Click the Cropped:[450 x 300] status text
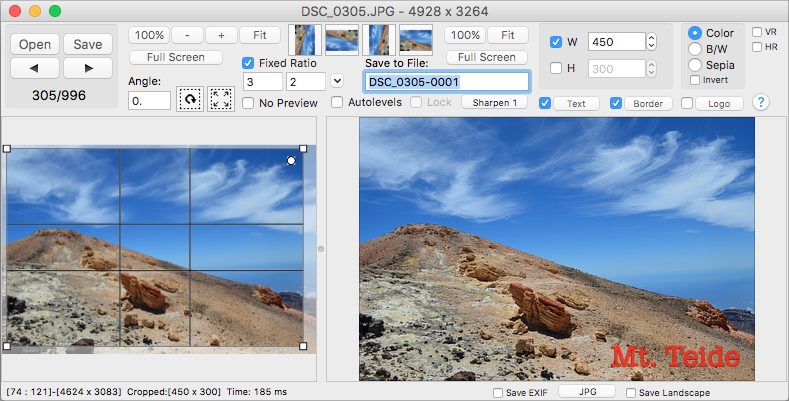This screenshot has width=789, height=401. 174,392
